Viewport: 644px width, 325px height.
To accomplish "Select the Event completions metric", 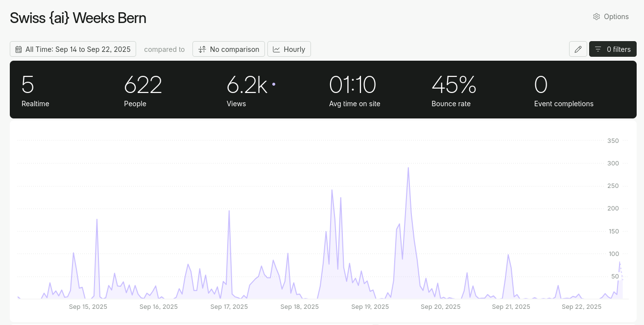I will click(564, 91).
